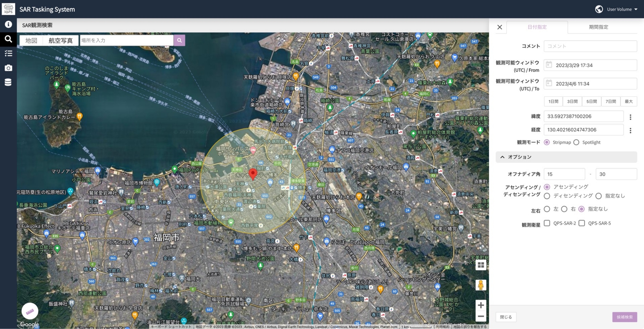644x329 pixels.
Task: Click the コメント input field
Action: [590, 46]
